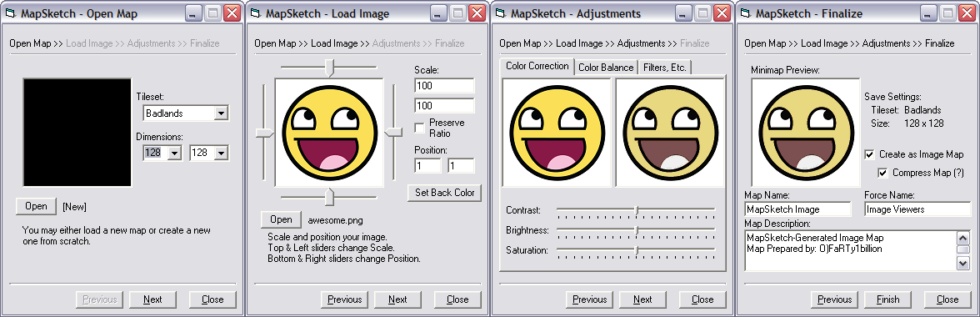The image size is (980, 317).
Task: Click the MapSketch icon in the Open Map titlebar
Action: [x=9, y=13]
